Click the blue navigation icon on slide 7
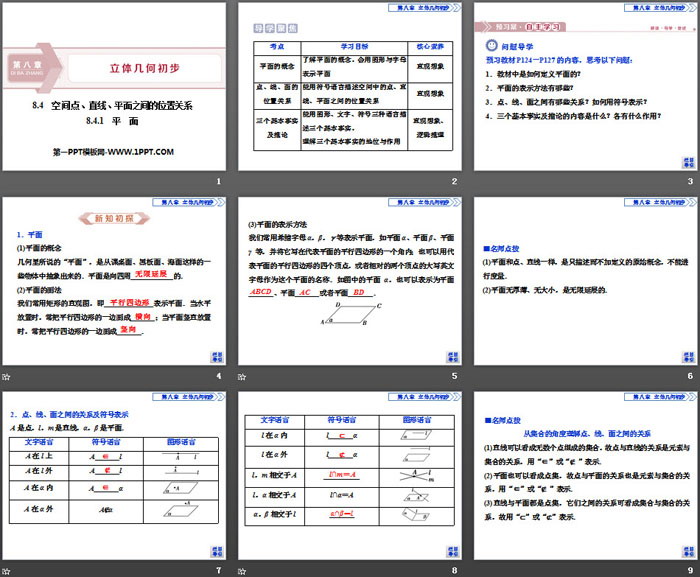Viewport: 700px width, 577px height. pyautogui.click(x=217, y=552)
